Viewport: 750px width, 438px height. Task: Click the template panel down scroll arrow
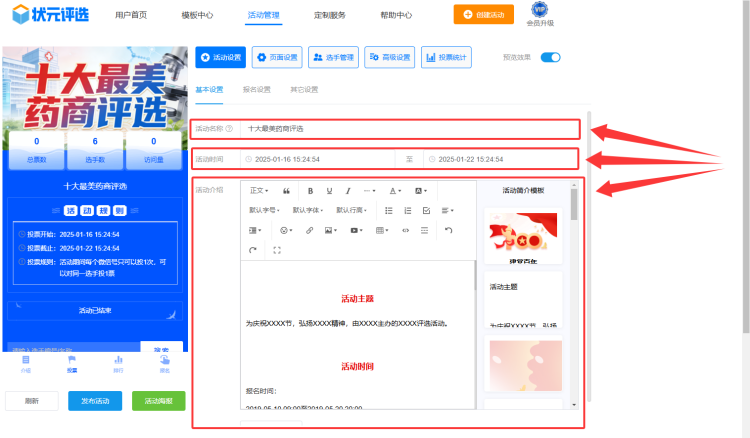[574, 405]
